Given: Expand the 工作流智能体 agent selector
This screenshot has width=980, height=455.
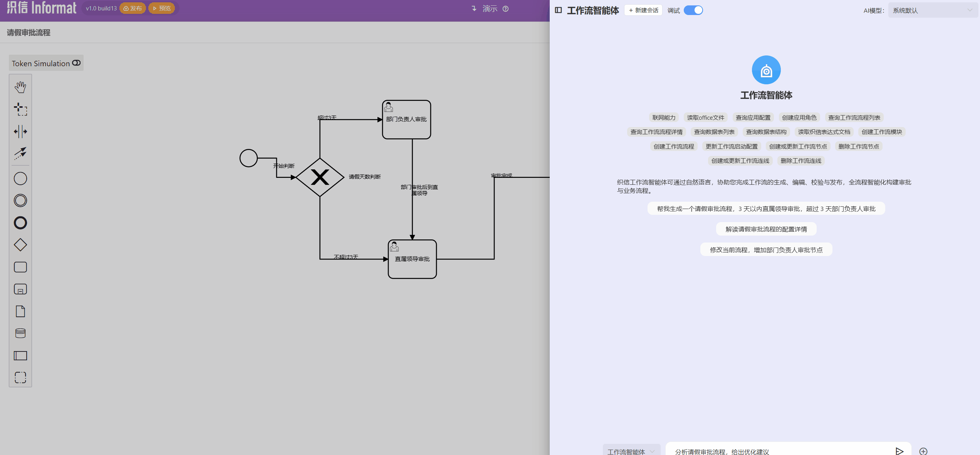Looking at the screenshot, I should point(631,451).
